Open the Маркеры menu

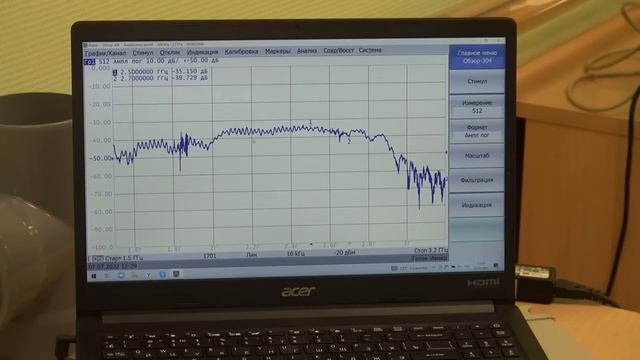tap(278, 51)
